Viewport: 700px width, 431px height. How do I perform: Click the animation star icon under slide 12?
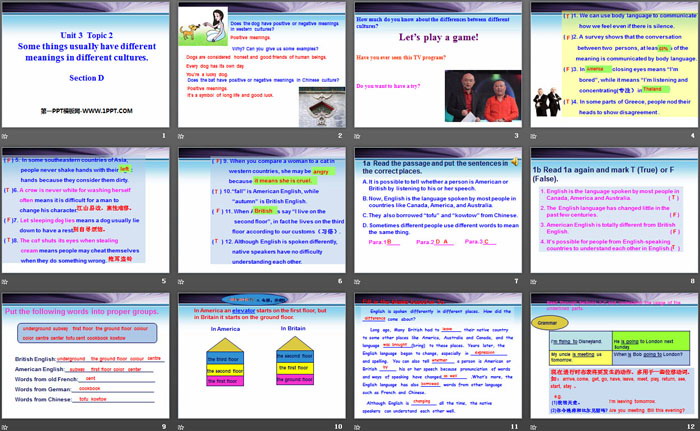point(536,426)
